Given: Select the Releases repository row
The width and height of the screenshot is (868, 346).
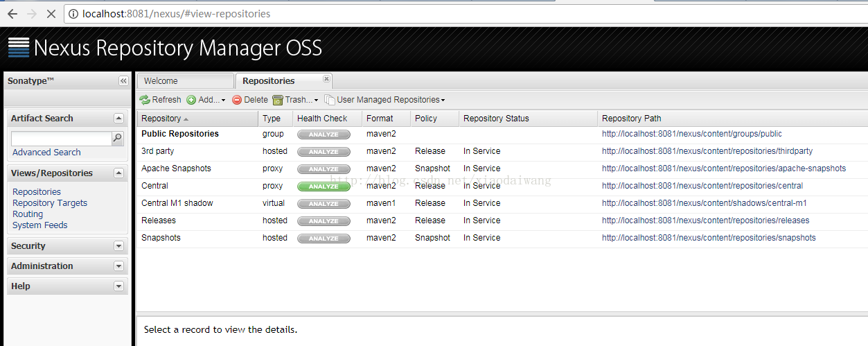Looking at the screenshot, I should [x=502, y=220].
